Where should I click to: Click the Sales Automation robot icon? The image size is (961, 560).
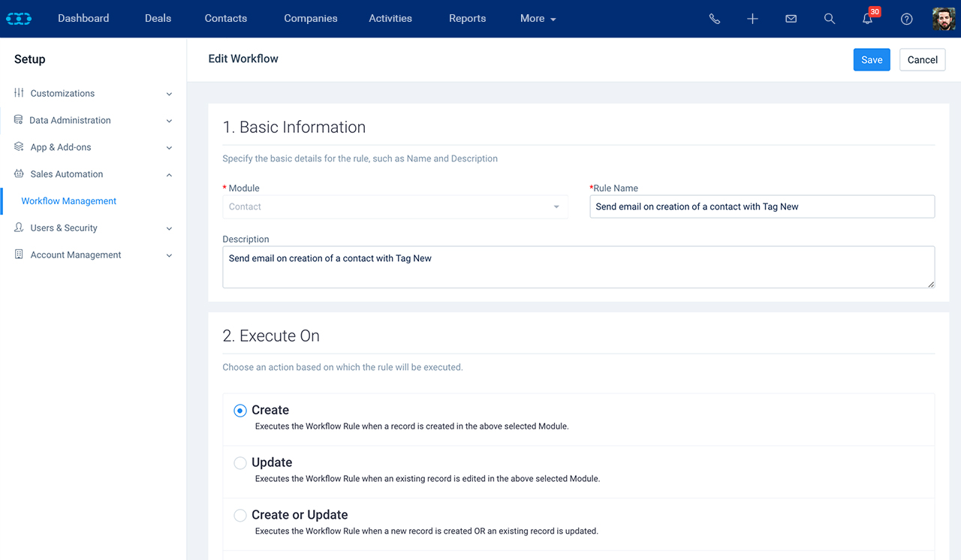(19, 174)
